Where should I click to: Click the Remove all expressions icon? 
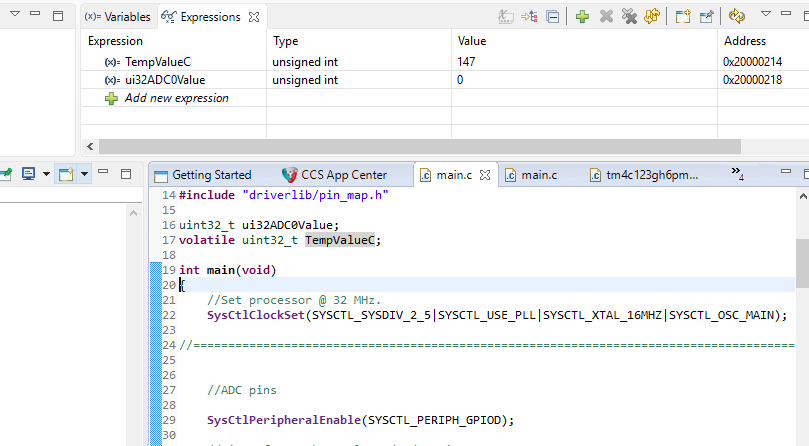click(629, 17)
